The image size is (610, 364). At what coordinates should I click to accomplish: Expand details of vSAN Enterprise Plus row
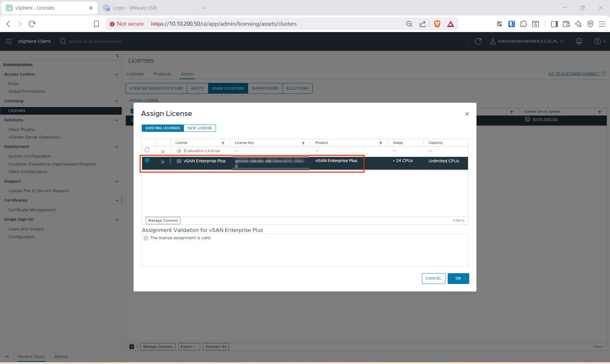[x=163, y=162]
